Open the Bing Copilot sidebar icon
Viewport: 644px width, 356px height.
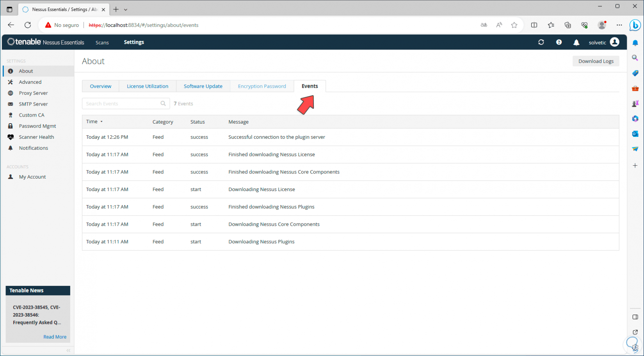635,25
